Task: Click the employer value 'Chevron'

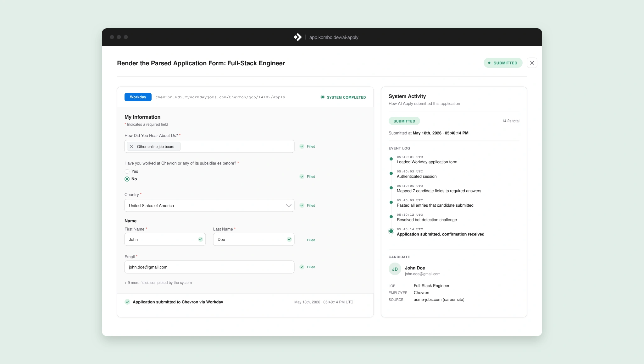Action: click(421, 293)
